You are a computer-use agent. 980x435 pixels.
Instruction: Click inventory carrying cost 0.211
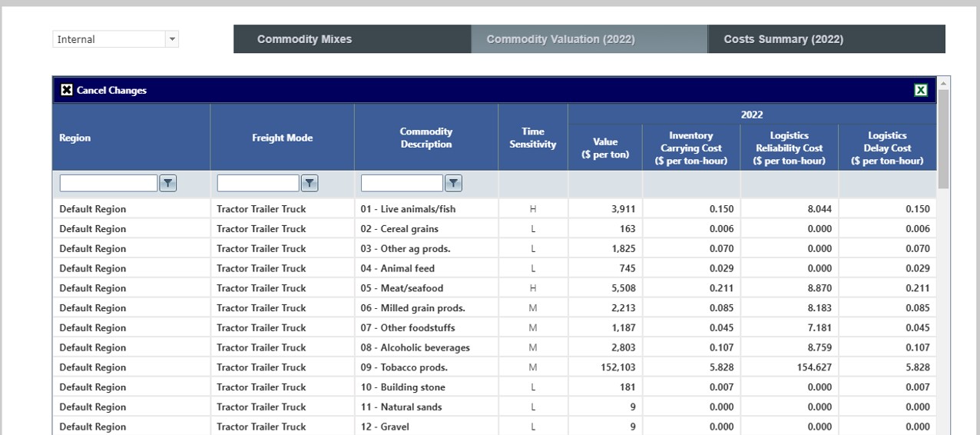pyautogui.click(x=721, y=288)
